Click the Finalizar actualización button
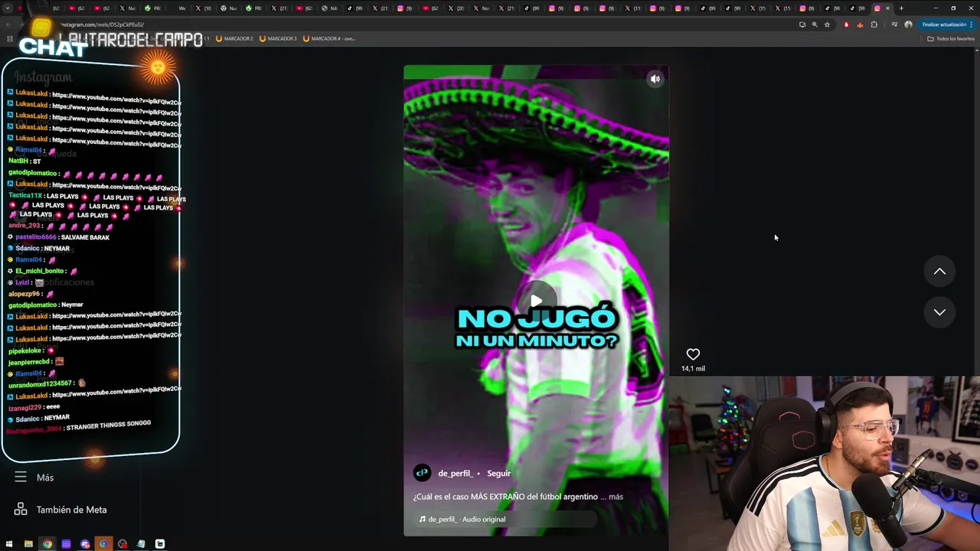The width and height of the screenshot is (980, 551). coord(946,24)
